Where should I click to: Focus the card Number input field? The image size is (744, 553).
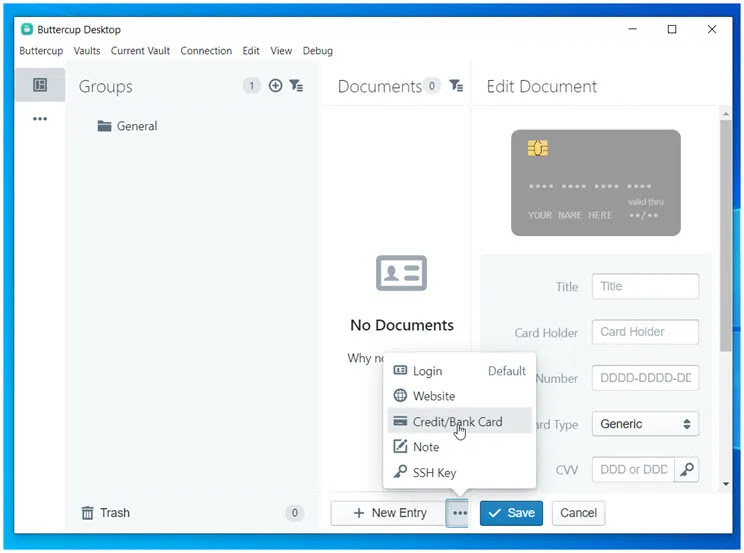click(645, 378)
